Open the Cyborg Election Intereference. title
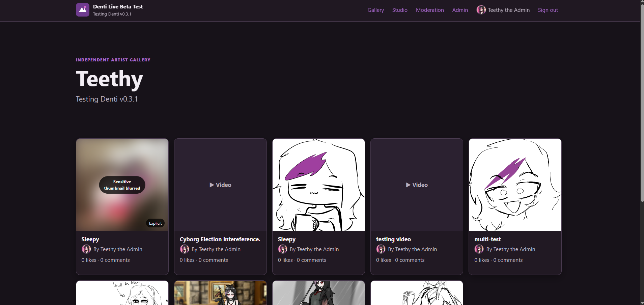 point(220,239)
